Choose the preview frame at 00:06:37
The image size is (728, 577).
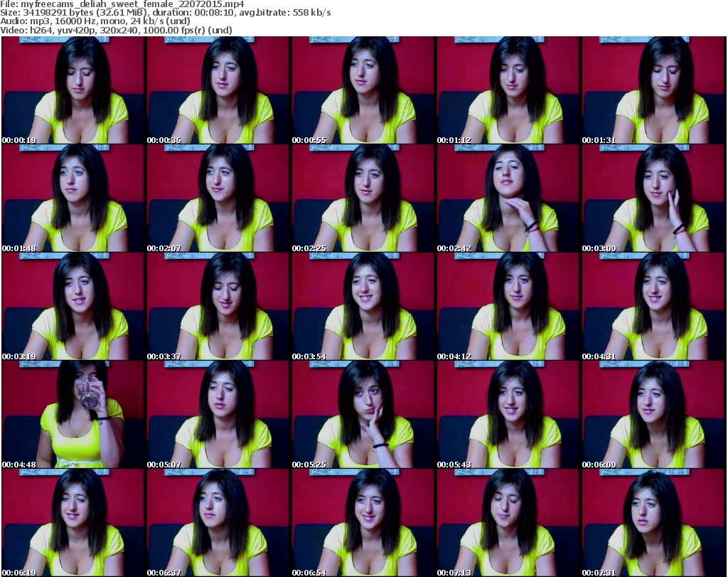218,523
